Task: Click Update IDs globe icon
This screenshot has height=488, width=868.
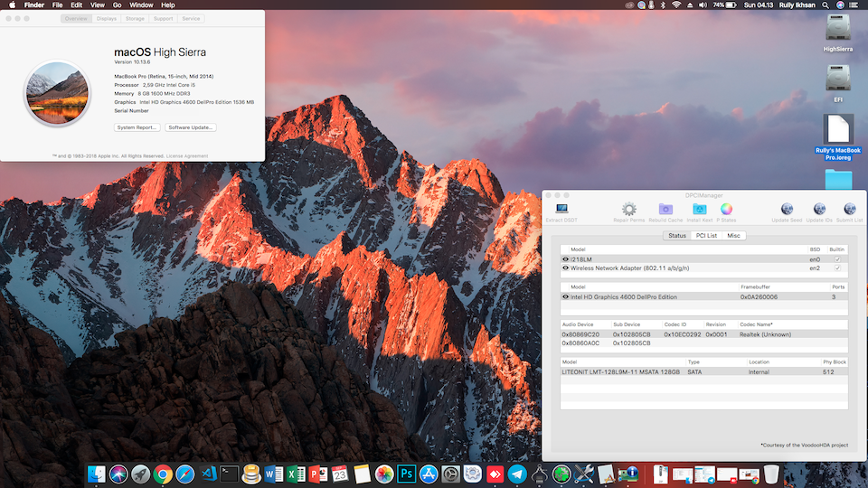Action: pos(818,210)
